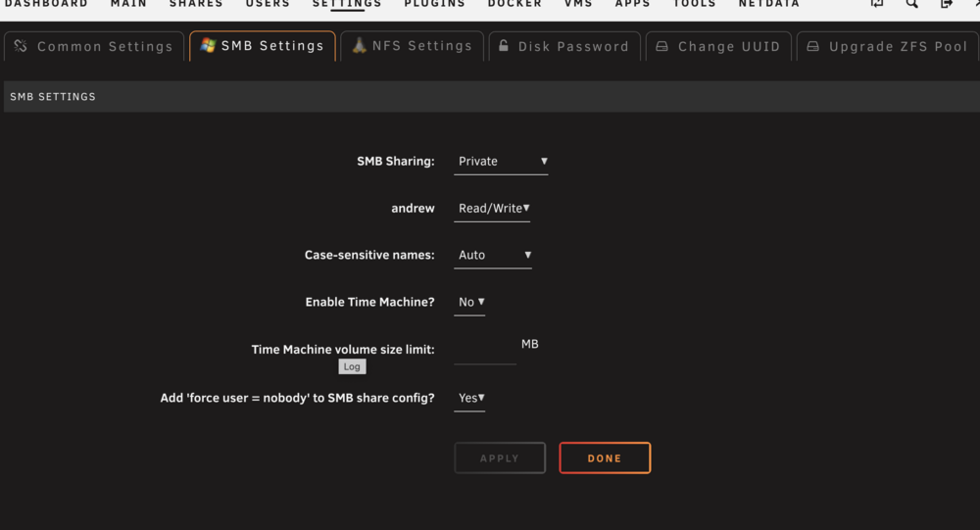Open the Docker menu item
The width and height of the screenshot is (980, 530).
tap(515, 4)
